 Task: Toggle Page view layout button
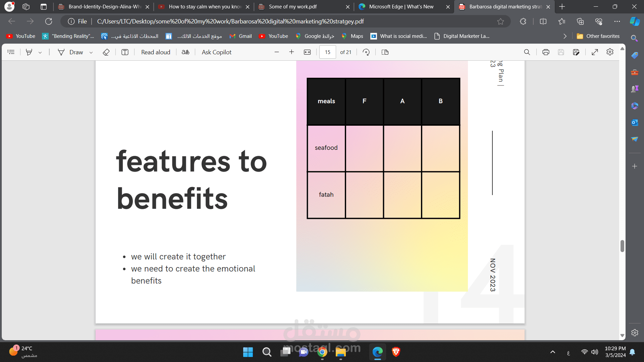(385, 52)
